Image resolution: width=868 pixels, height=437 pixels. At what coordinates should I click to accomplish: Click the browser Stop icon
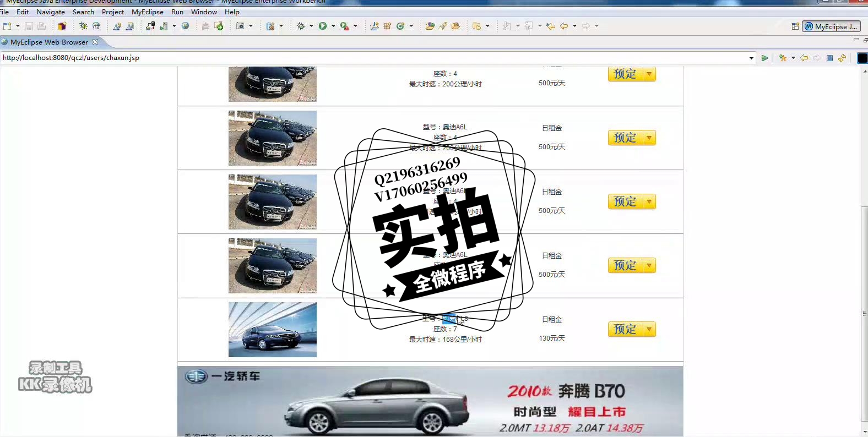(x=829, y=58)
